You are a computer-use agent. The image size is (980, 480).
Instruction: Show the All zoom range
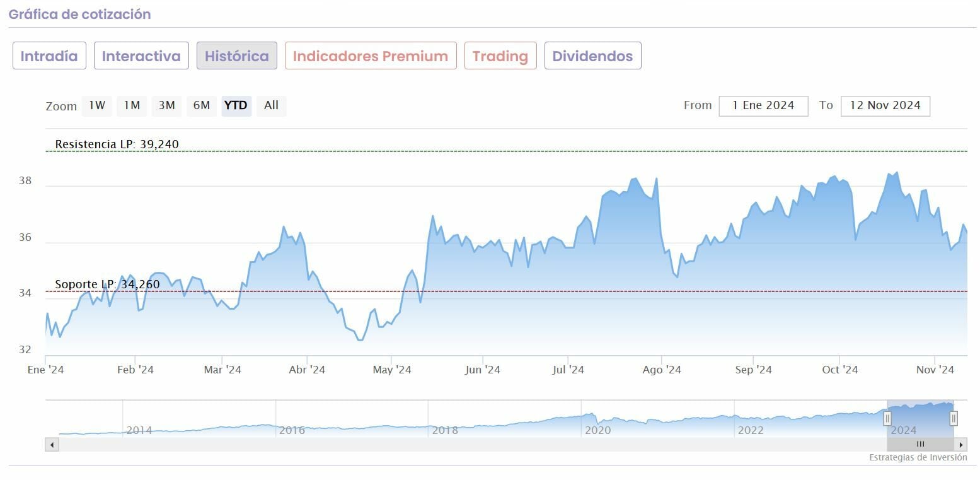pyautogui.click(x=271, y=106)
